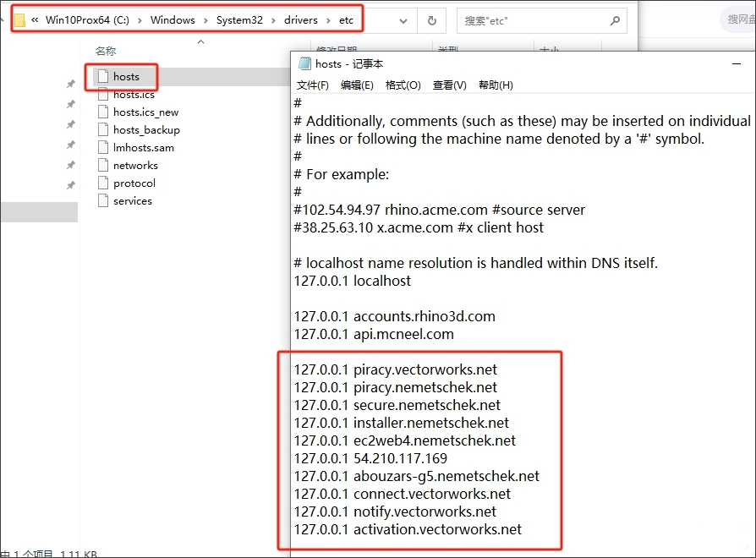Click the secure.nemetschek.net line

[397, 405]
